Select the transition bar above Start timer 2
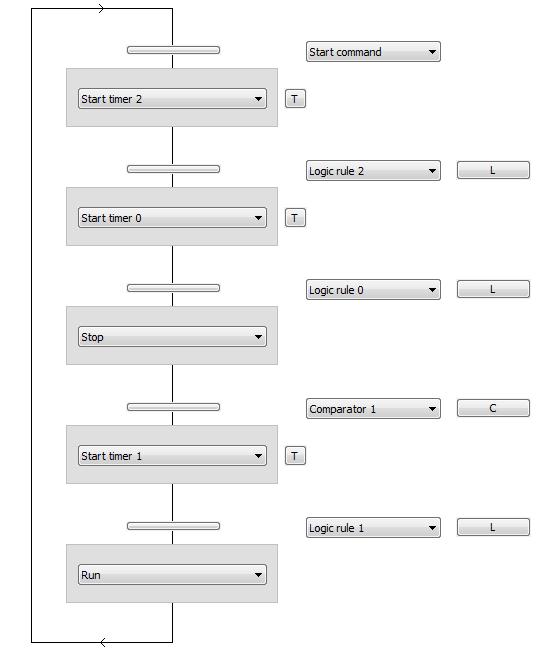 (x=173, y=50)
